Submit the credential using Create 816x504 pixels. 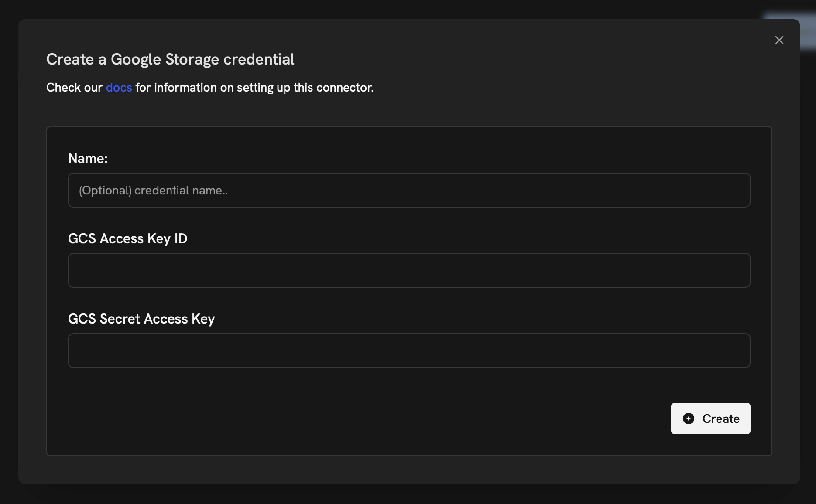(710, 418)
